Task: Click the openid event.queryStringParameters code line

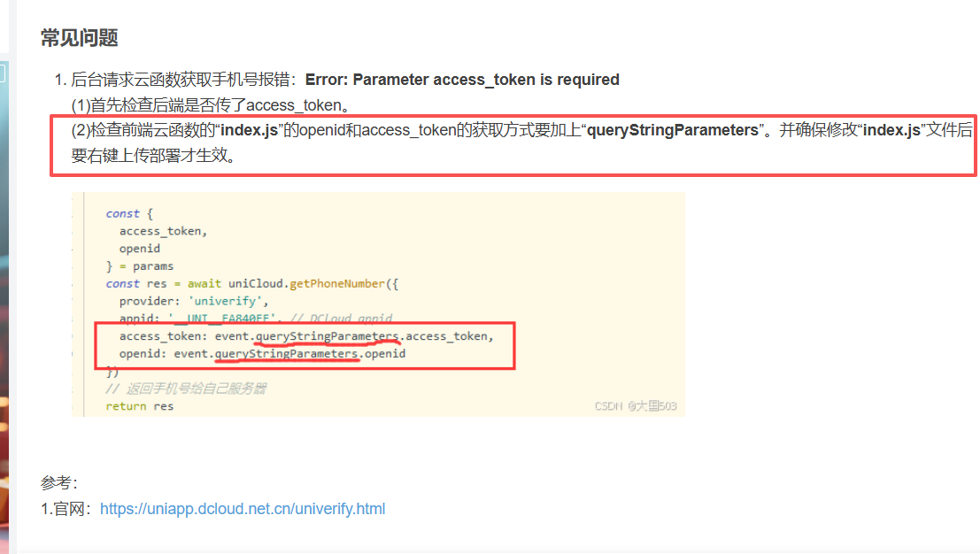Action: coord(262,354)
